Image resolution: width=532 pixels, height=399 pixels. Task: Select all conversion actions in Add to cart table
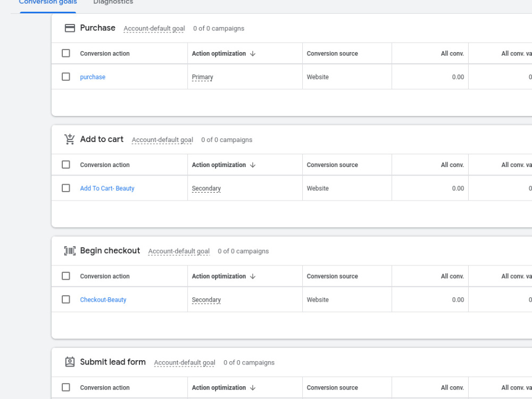pyautogui.click(x=66, y=164)
